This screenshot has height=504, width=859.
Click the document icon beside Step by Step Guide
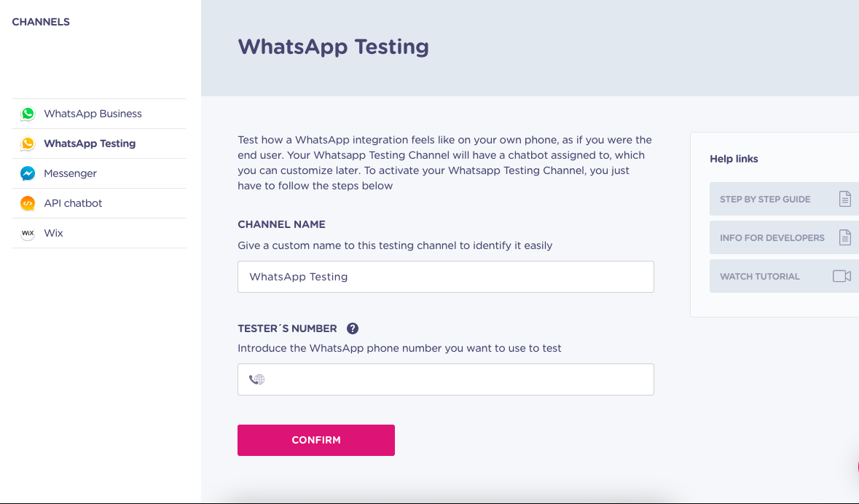coord(844,199)
